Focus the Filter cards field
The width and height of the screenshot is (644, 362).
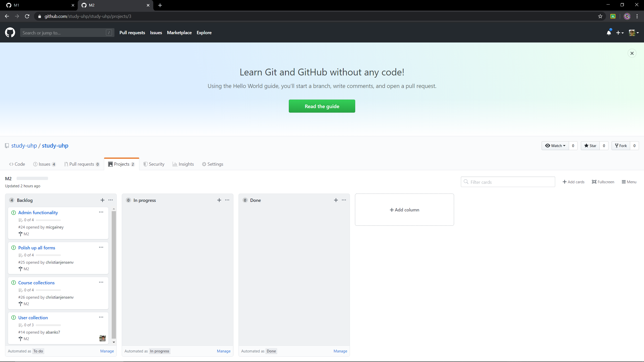pyautogui.click(x=508, y=182)
